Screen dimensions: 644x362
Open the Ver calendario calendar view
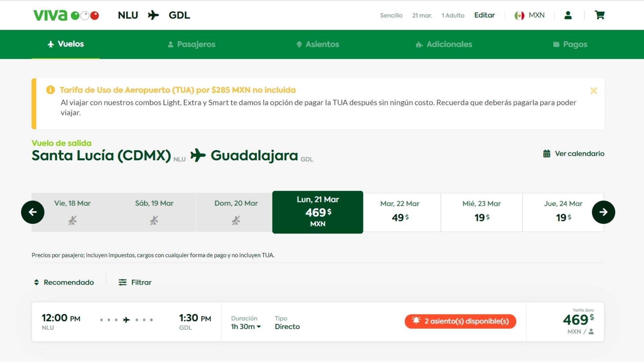point(574,154)
